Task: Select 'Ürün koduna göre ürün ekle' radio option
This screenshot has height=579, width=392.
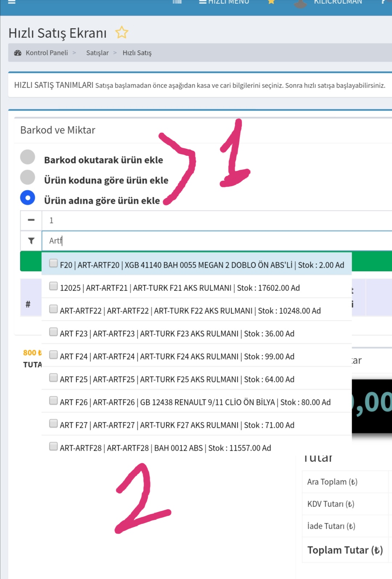Action: pyautogui.click(x=28, y=178)
